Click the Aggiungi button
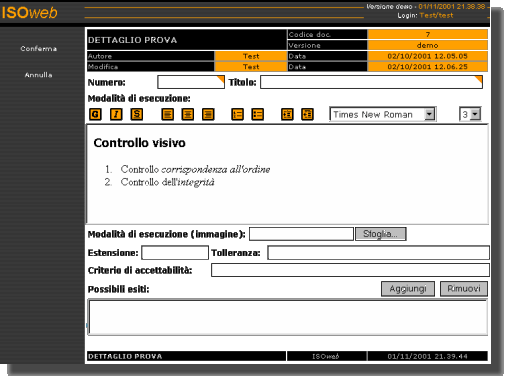Image resolution: width=505 pixels, height=376 pixels. tap(408, 289)
